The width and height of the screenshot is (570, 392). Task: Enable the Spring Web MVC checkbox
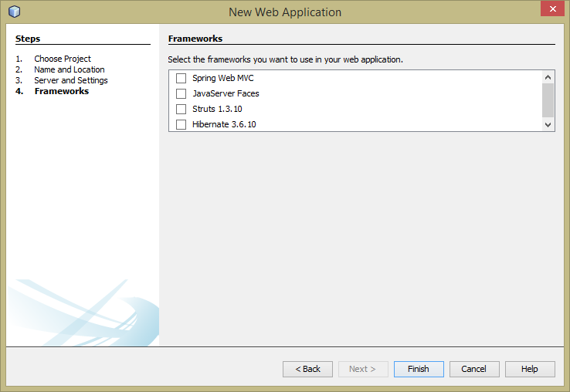tap(181, 78)
